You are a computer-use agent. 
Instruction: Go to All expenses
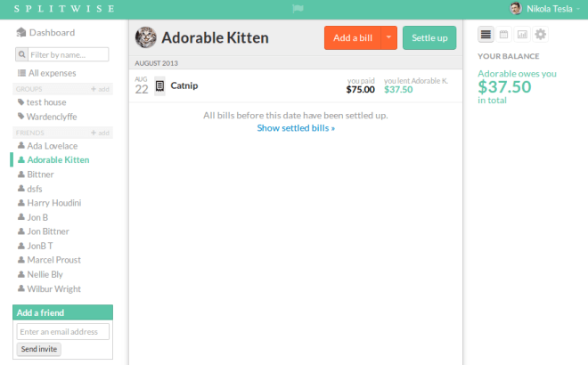(x=52, y=73)
